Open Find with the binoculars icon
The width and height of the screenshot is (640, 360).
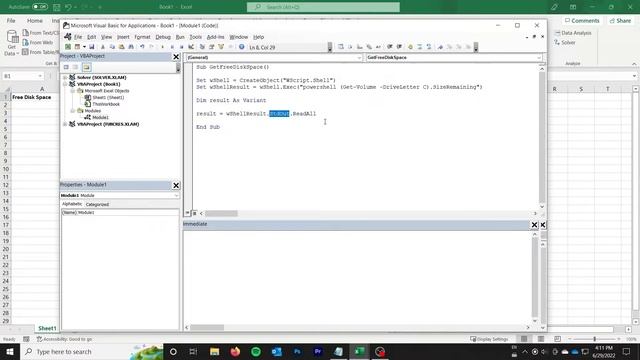pos(131,47)
